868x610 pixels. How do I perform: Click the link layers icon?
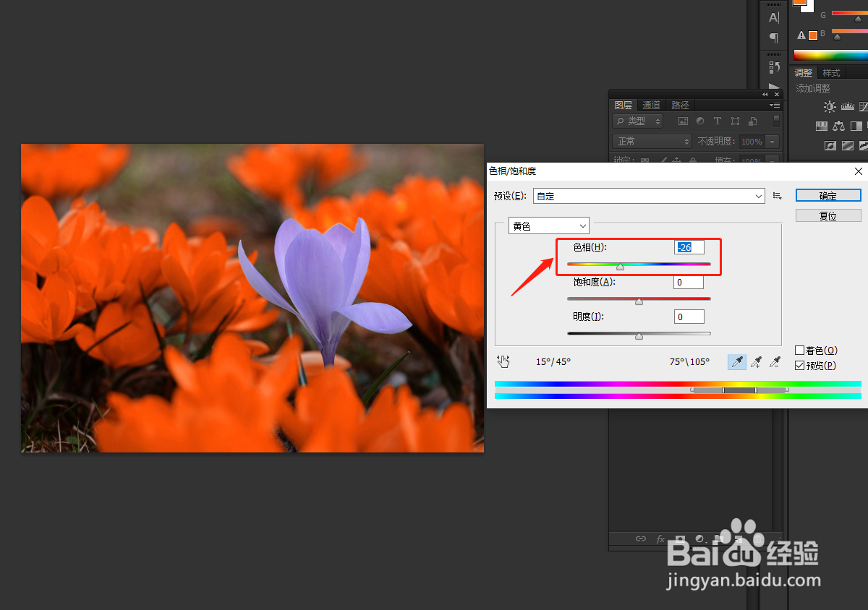641,538
